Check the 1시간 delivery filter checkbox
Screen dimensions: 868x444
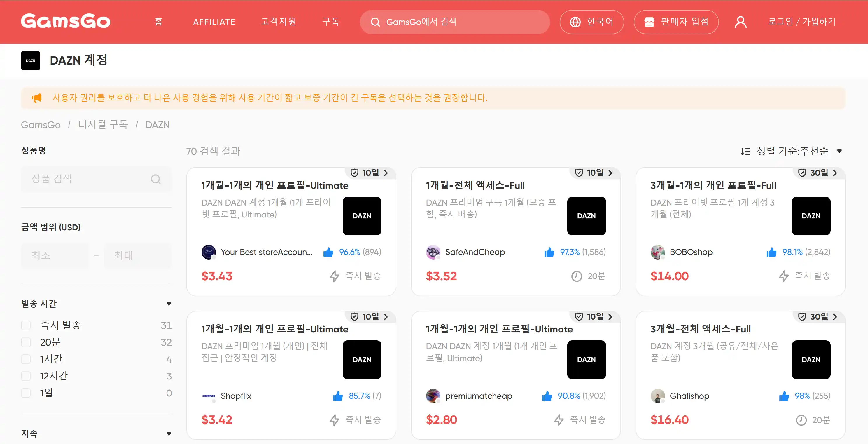[x=26, y=359]
